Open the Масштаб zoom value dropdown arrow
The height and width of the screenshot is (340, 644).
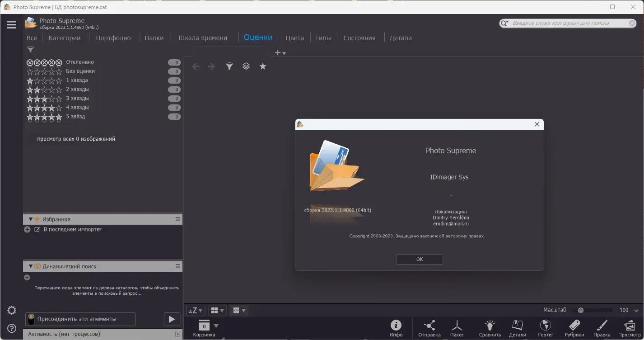click(x=636, y=311)
